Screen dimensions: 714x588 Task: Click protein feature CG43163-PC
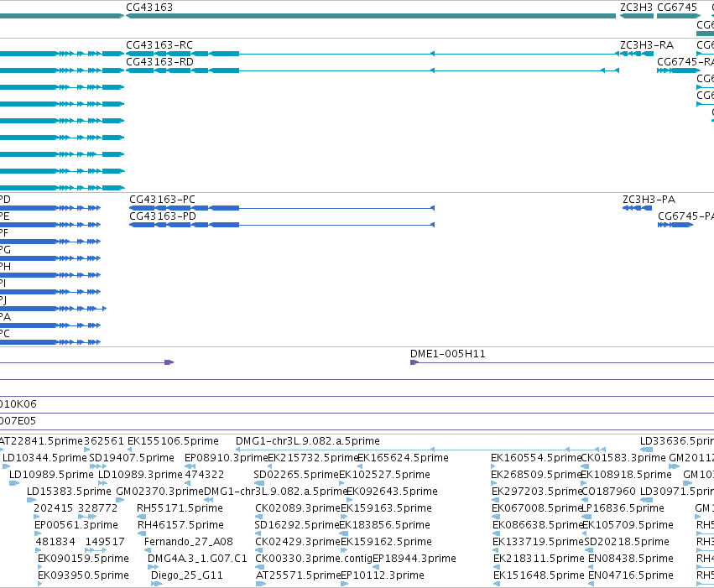coord(162,200)
